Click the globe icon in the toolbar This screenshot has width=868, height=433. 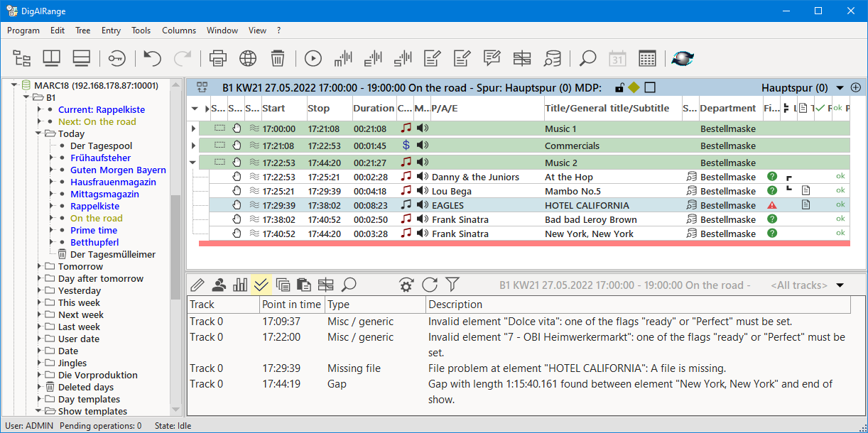[247, 58]
